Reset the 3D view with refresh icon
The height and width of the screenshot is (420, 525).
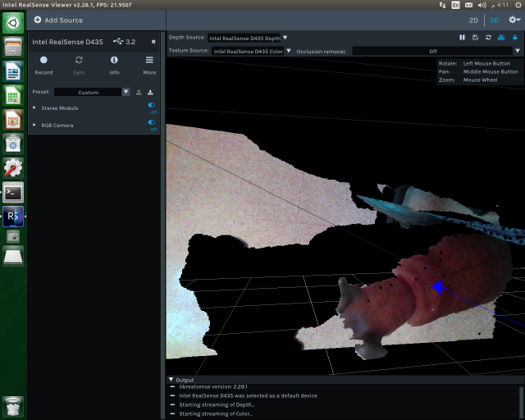(x=488, y=38)
